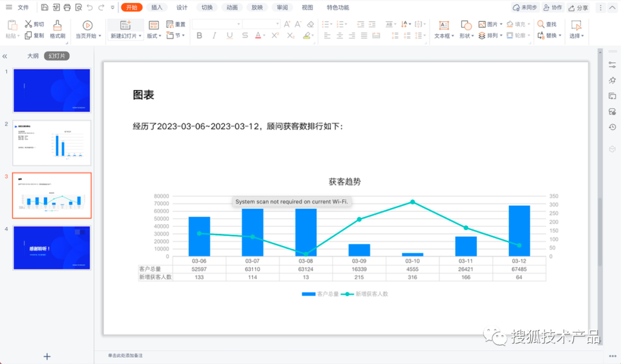Toggle superscript formatting
621x364 pixels.
(x=275, y=36)
